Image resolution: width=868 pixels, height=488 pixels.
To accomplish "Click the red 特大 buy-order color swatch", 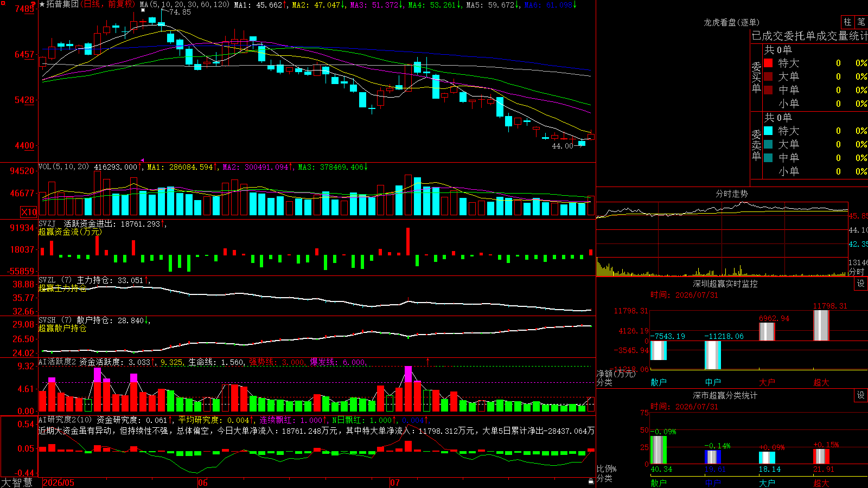I will (x=768, y=63).
